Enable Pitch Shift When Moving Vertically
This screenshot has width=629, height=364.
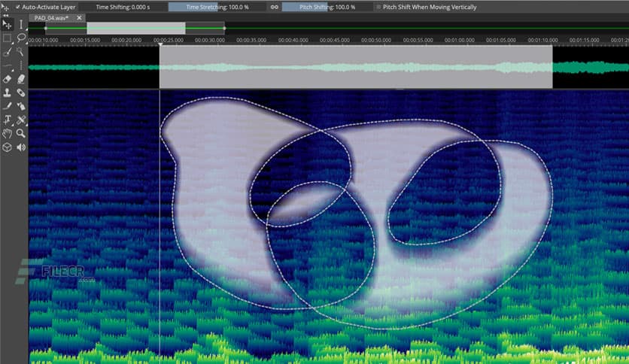point(378,8)
